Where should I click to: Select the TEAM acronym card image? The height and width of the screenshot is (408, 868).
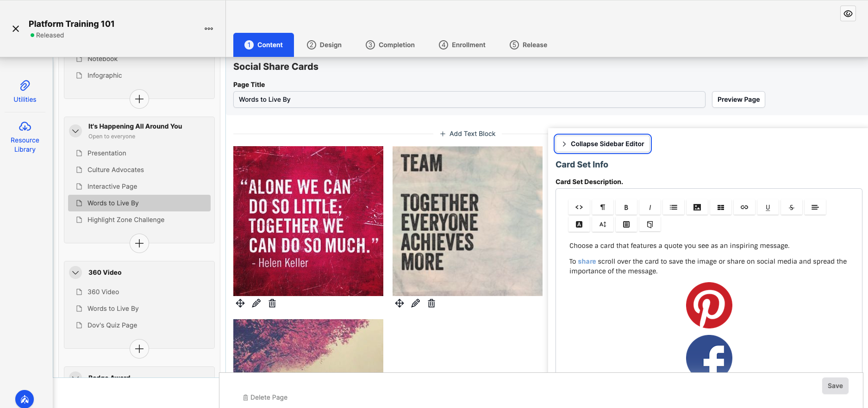click(x=468, y=221)
